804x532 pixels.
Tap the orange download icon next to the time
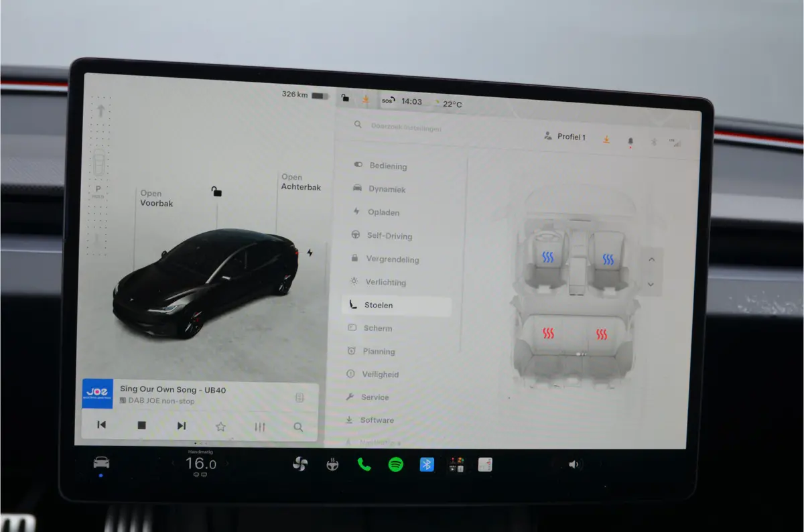pos(365,99)
